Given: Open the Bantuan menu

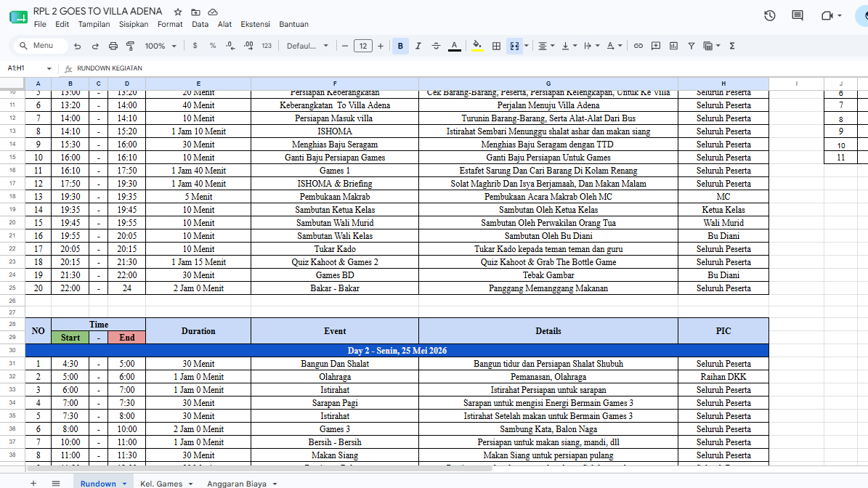Looking at the screenshot, I should 293,25.
